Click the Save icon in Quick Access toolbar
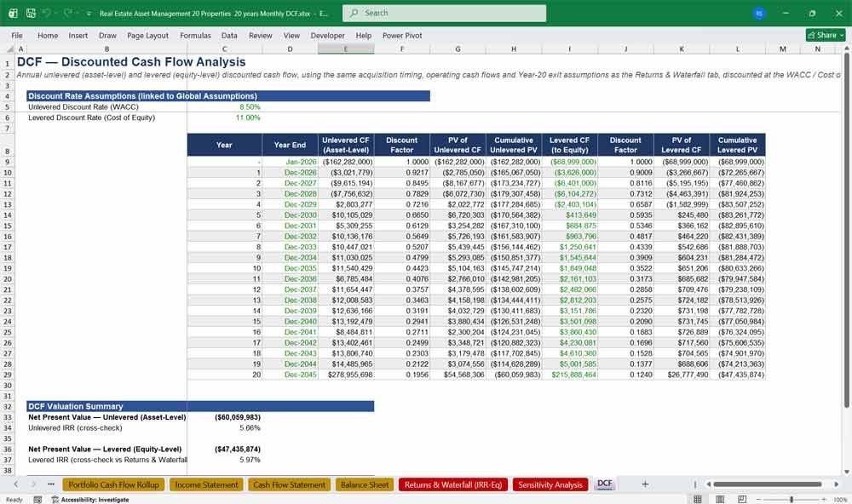Image resolution: width=852 pixels, height=504 pixels. 31,13
